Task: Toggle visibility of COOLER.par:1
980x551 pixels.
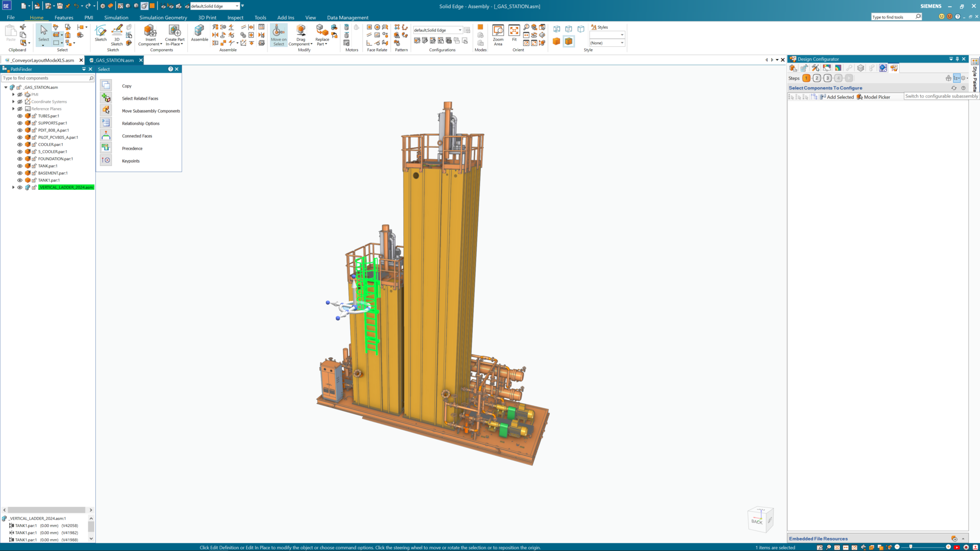Action: 20,144
